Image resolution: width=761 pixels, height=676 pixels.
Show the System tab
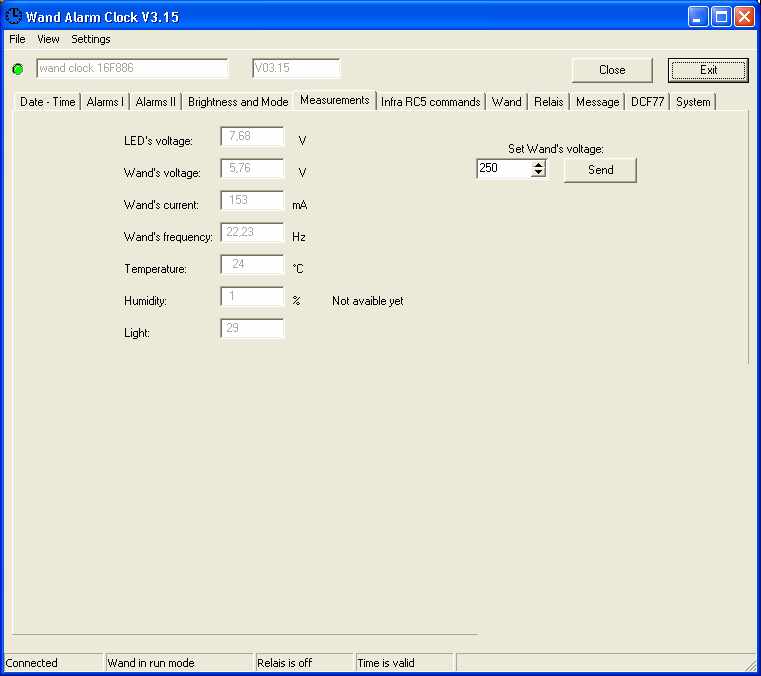coord(693,102)
